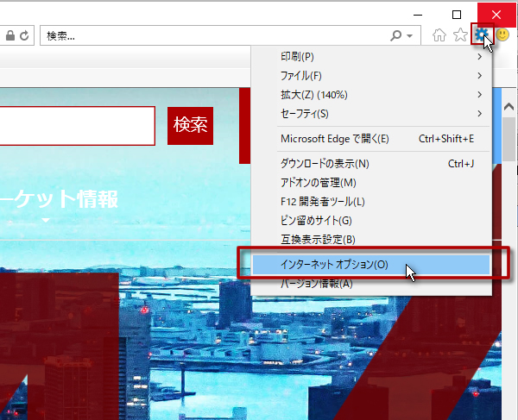Launch F12 開発者ツール(L)
518x420 pixels.
[323, 202]
